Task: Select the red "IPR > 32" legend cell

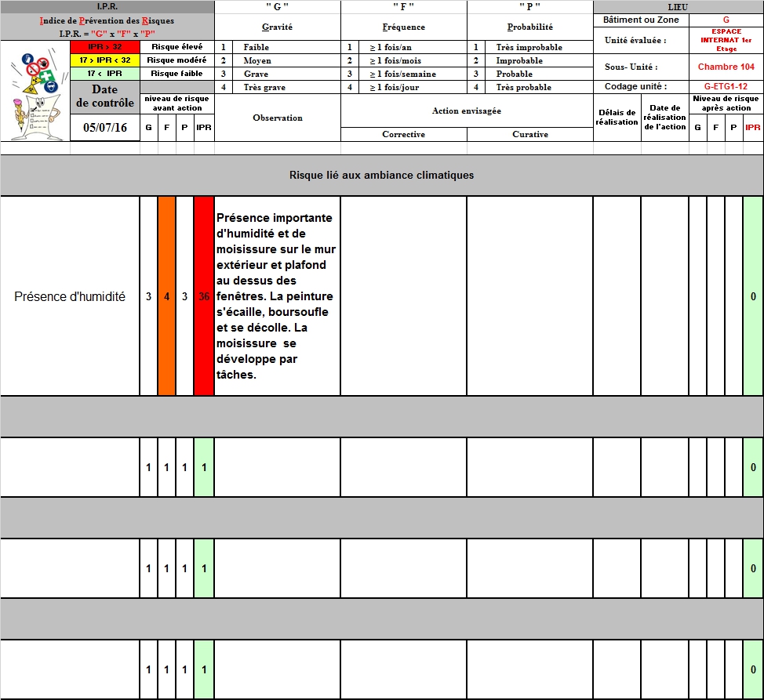Action: click(x=104, y=47)
